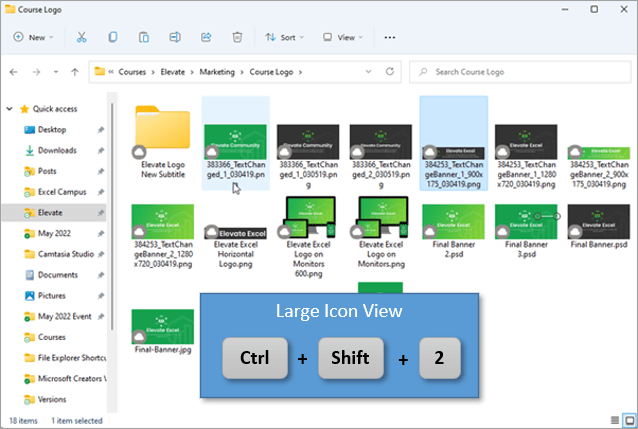Click the Cut scissors icon in toolbar

click(82, 37)
